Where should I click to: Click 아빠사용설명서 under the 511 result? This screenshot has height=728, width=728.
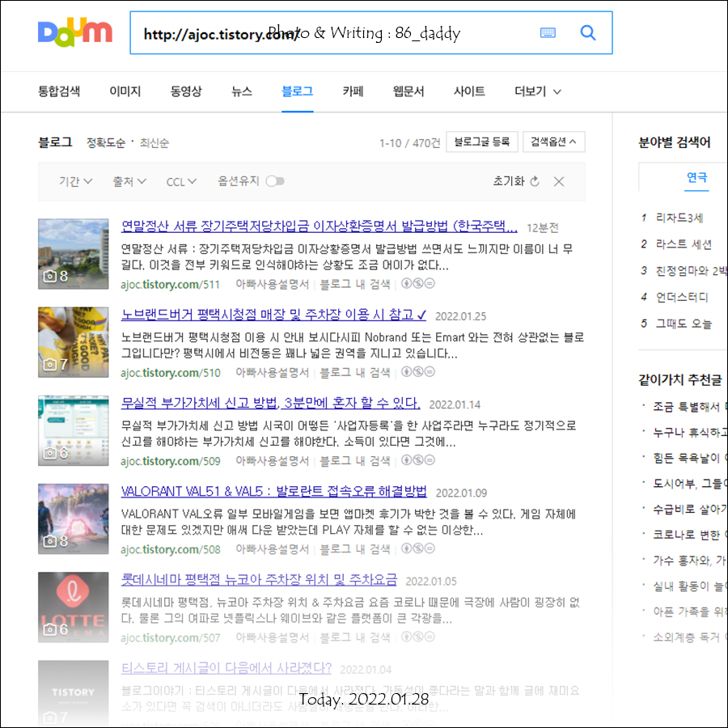coord(273,284)
